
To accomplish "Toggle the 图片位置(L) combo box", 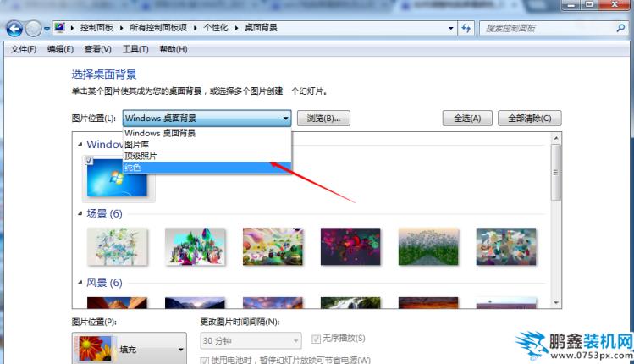I will pos(207,119).
